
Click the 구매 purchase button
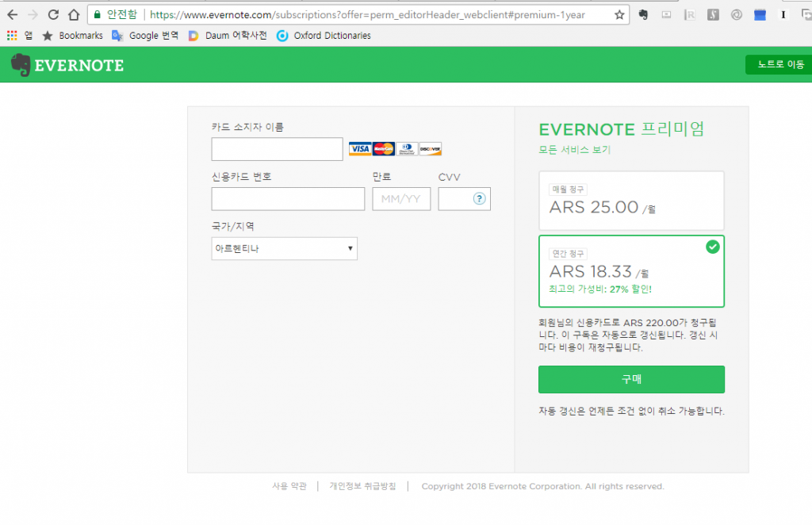coord(631,380)
